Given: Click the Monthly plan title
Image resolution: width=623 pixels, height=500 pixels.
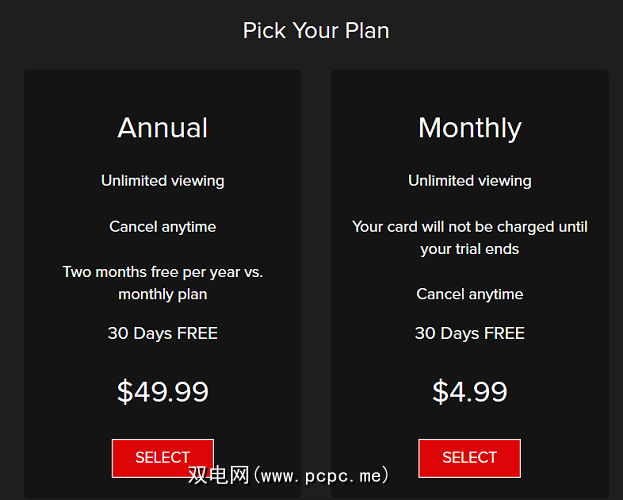Looking at the screenshot, I should [469, 128].
